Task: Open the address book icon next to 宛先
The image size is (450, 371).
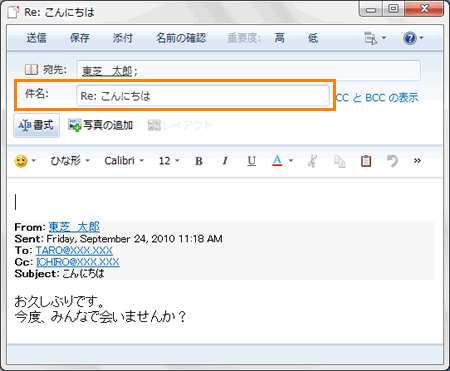Action: pos(32,70)
